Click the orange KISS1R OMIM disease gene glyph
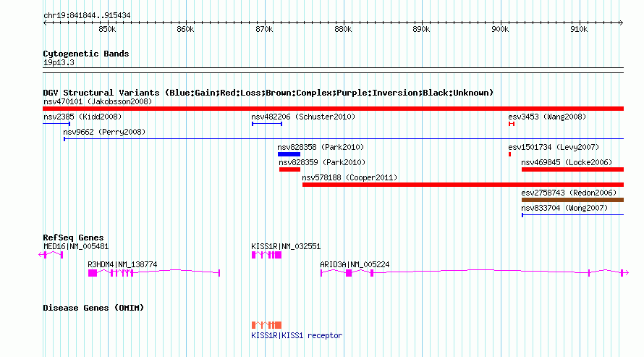 point(266,325)
